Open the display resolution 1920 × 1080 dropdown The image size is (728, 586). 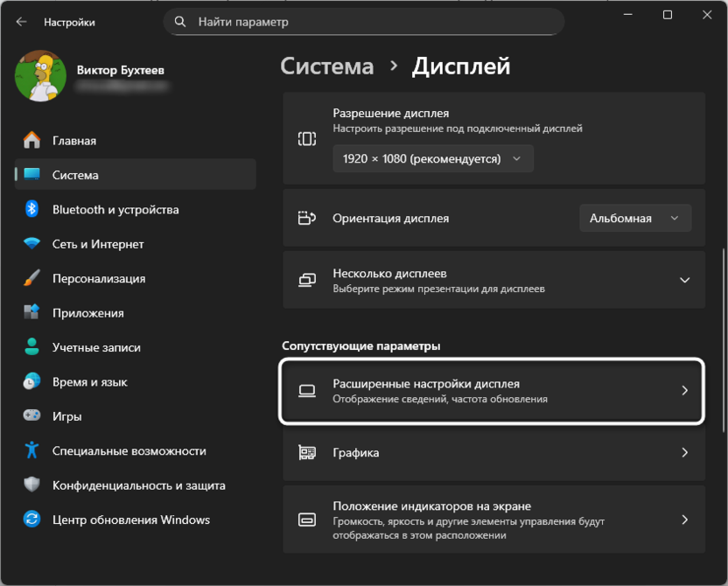[433, 159]
